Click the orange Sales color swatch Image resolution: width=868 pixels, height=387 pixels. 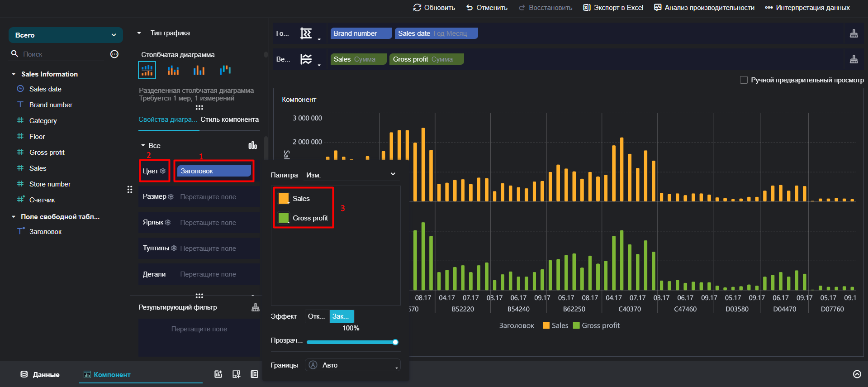[x=284, y=198]
